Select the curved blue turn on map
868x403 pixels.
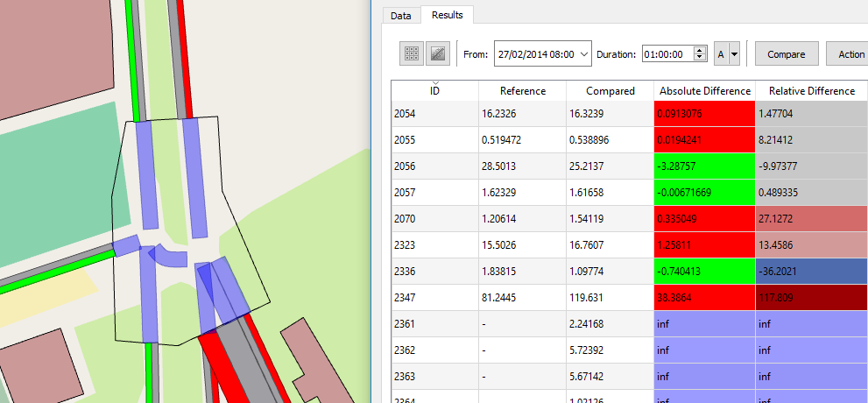[169, 255]
